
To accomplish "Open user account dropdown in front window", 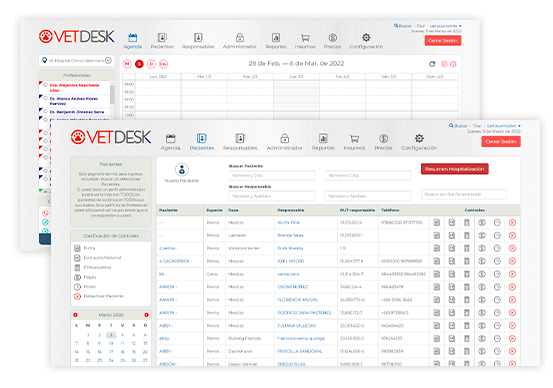I will (x=504, y=126).
